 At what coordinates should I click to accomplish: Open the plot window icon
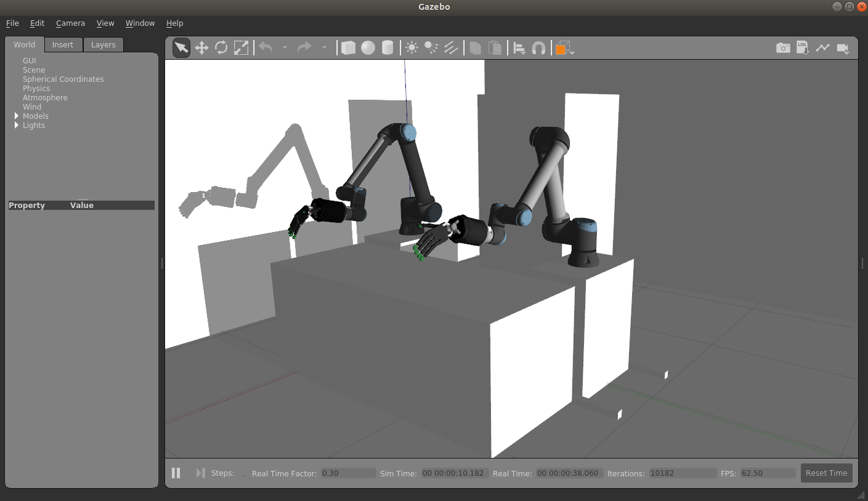point(822,47)
